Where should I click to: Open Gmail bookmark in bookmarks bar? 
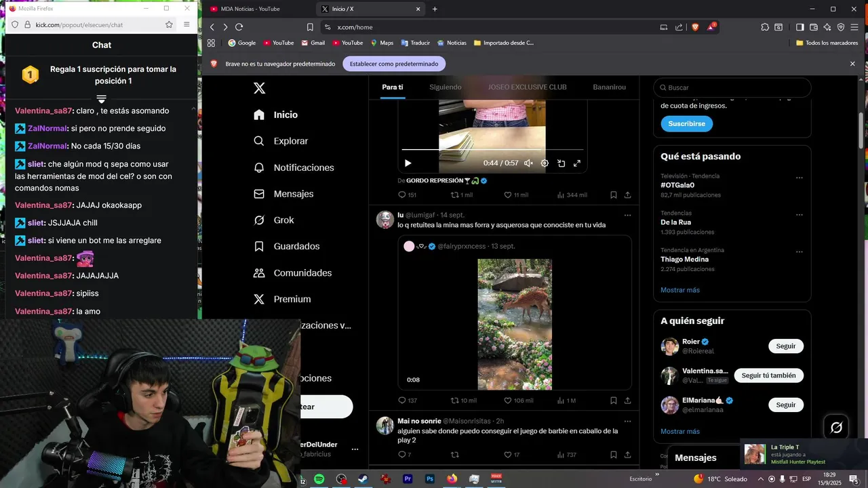point(313,43)
